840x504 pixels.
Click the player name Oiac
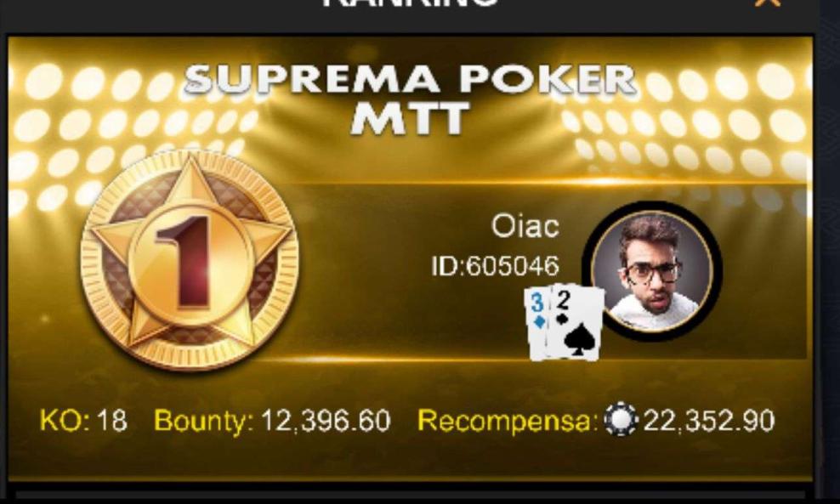pos(525,226)
